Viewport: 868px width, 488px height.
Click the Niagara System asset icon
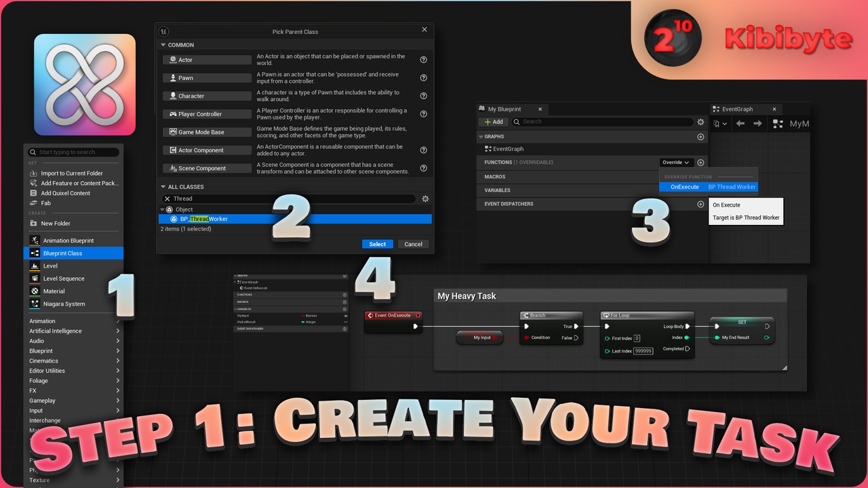(35, 304)
